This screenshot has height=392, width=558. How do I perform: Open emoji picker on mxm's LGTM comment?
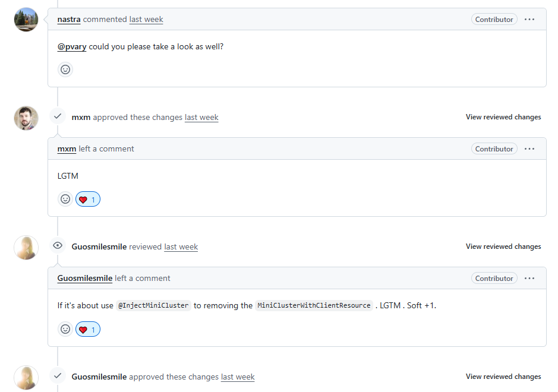pos(65,199)
